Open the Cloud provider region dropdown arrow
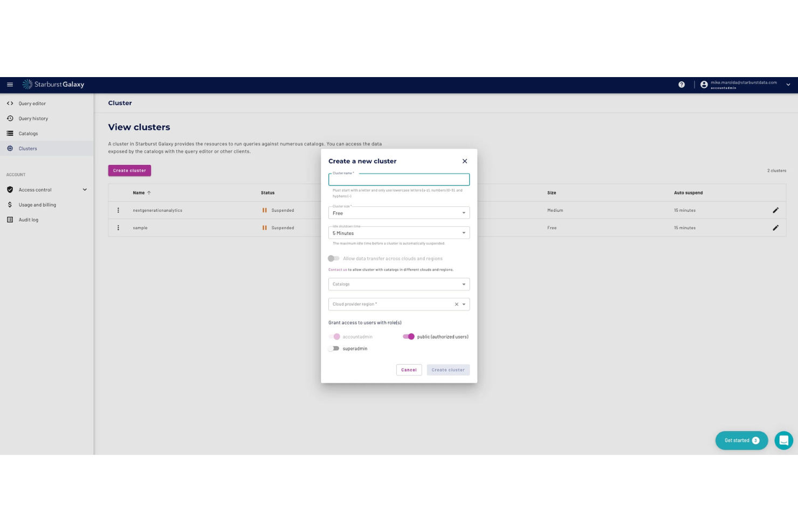798x532 pixels. (x=464, y=305)
